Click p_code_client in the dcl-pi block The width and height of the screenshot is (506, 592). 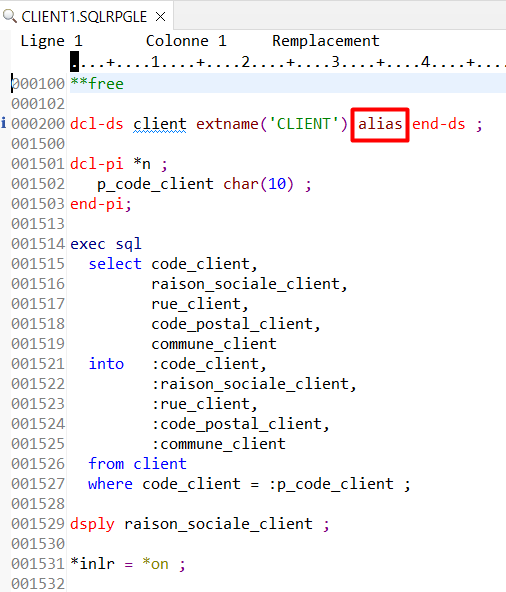(x=155, y=185)
